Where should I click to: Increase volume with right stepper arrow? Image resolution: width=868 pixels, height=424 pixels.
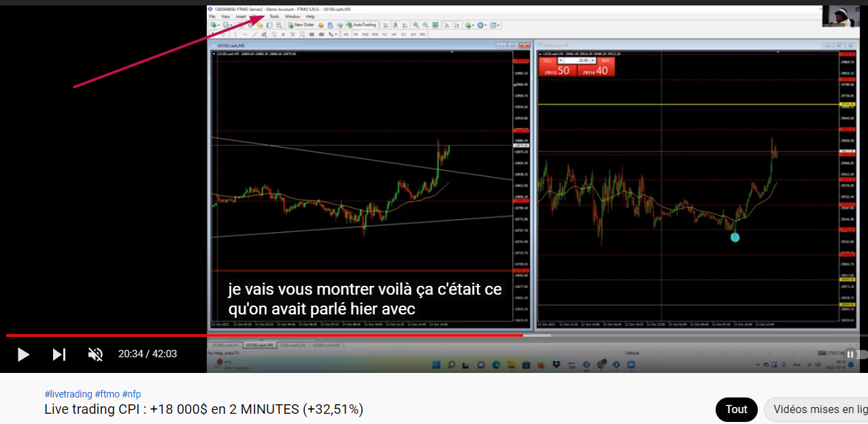(592, 61)
